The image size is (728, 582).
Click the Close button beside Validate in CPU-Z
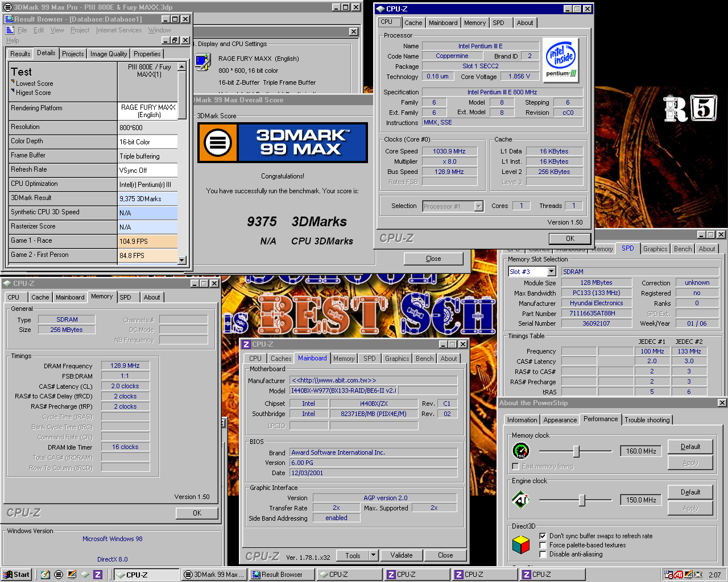[445, 555]
